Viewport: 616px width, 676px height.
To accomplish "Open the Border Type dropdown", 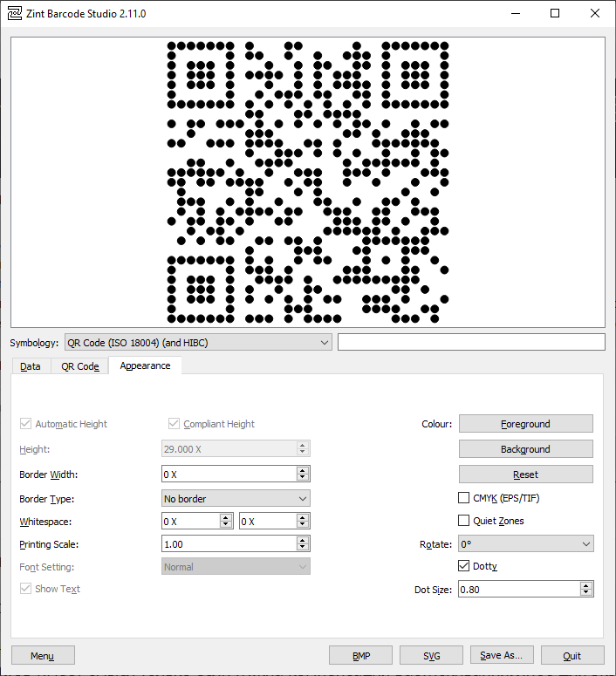I will point(236,498).
